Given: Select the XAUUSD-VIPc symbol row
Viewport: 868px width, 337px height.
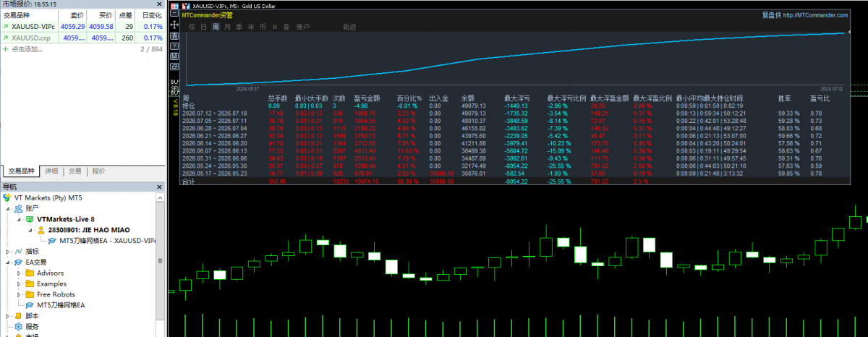Looking at the screenshot, I should click(x=83, y=27).
